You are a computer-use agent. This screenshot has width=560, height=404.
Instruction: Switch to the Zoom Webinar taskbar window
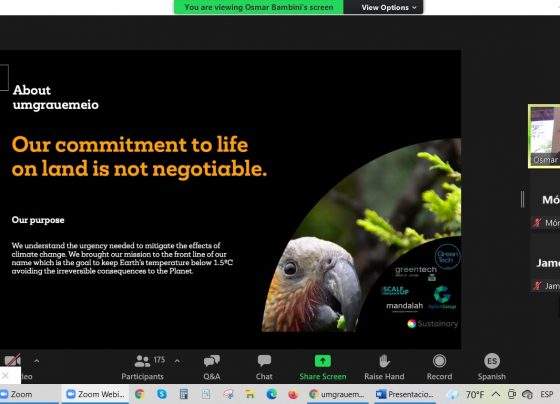pyautogui.click(x=95, y=394)
